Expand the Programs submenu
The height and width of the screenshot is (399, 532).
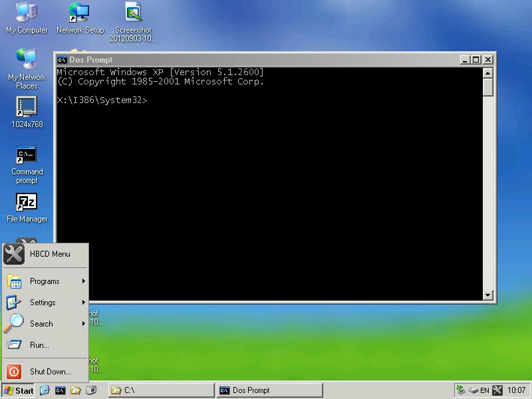(44, 281)
